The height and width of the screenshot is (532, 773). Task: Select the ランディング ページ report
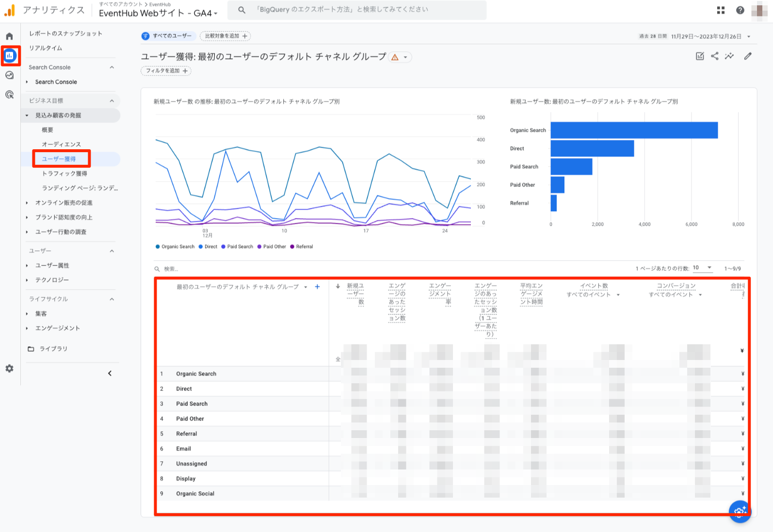(80, 188)
